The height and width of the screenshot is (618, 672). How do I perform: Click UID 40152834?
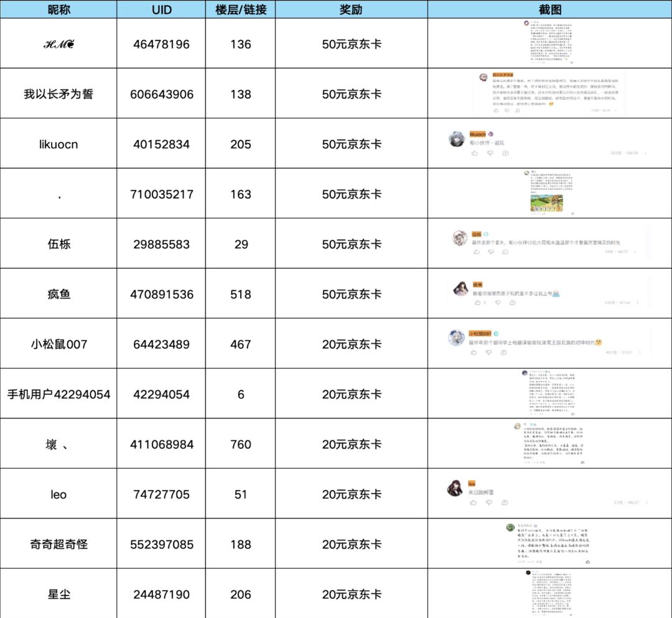coord(161,144)
